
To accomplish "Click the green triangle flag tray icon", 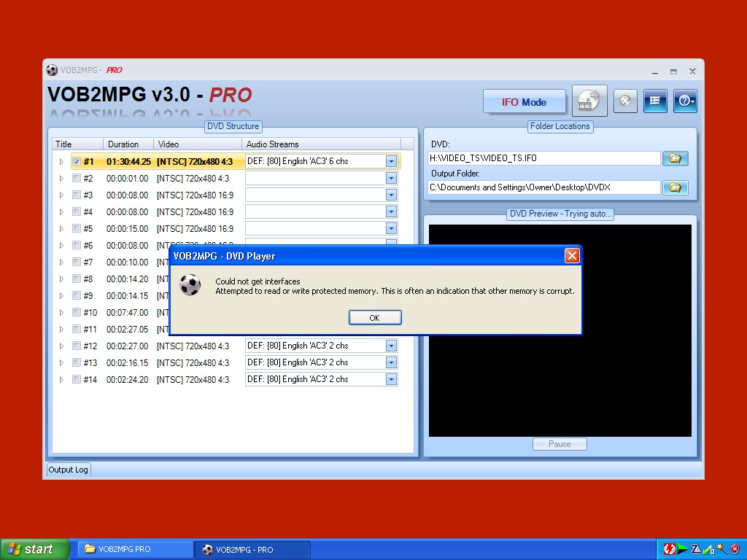I will click(682, 549).
